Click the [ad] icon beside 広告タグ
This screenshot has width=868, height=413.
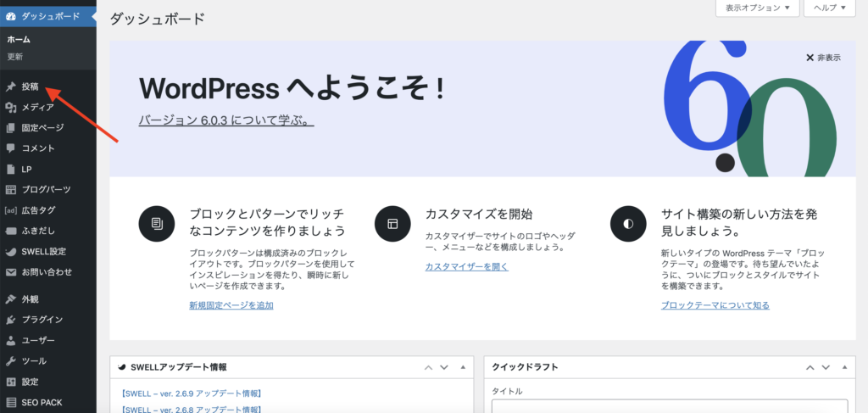(10, 210)
